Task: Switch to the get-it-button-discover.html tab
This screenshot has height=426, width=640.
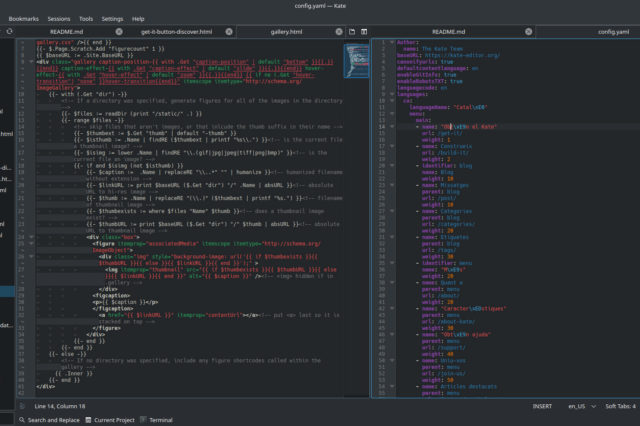Action: click(175, 32)
